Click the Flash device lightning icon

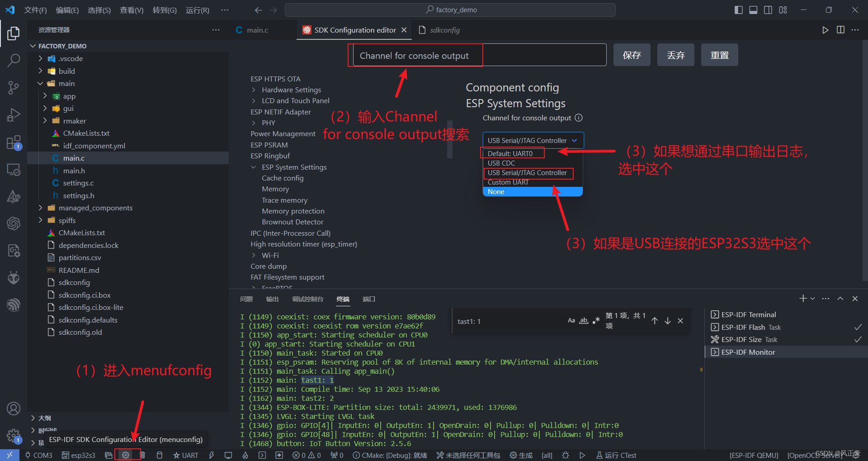click(211, 455)
